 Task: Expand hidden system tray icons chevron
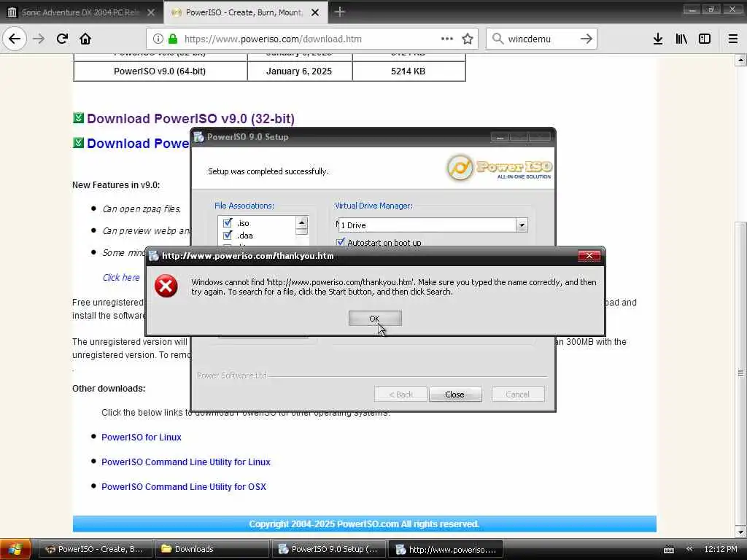(689, 549)
